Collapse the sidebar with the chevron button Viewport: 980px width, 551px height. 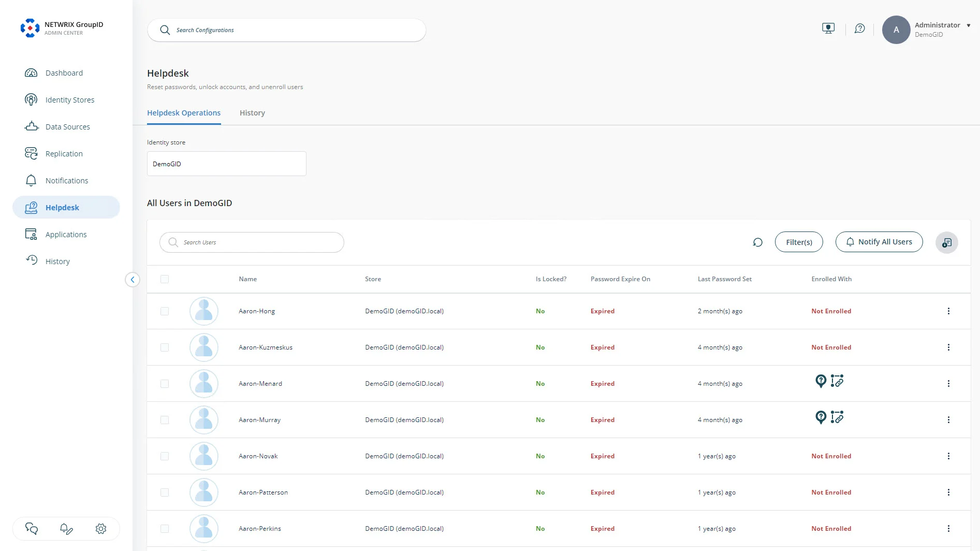point(133,280)
